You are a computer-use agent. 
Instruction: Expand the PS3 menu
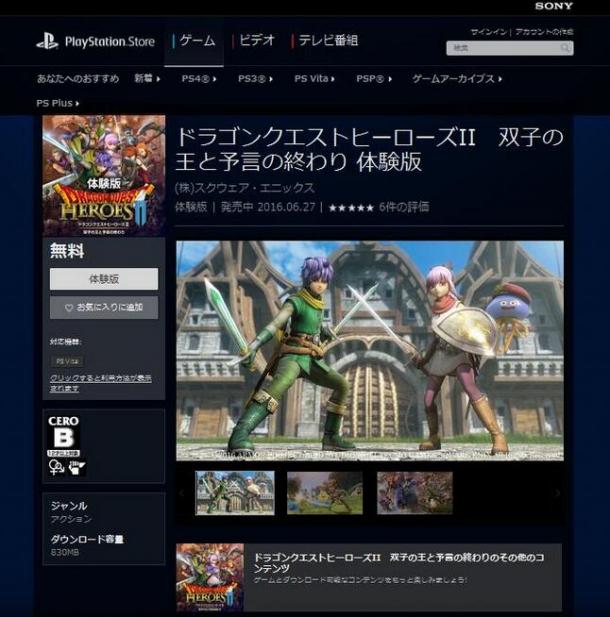(x=255, y=79)
